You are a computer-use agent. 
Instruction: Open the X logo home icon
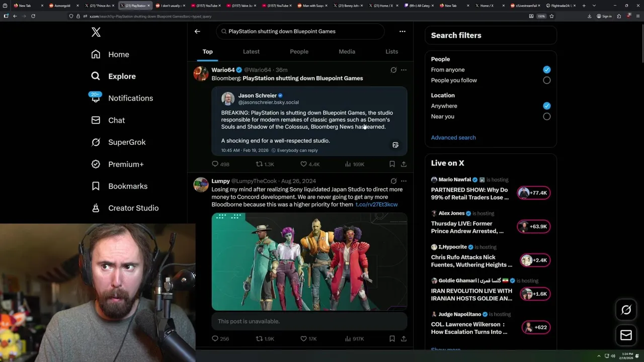pyautogui.click(x=96, y=32)
